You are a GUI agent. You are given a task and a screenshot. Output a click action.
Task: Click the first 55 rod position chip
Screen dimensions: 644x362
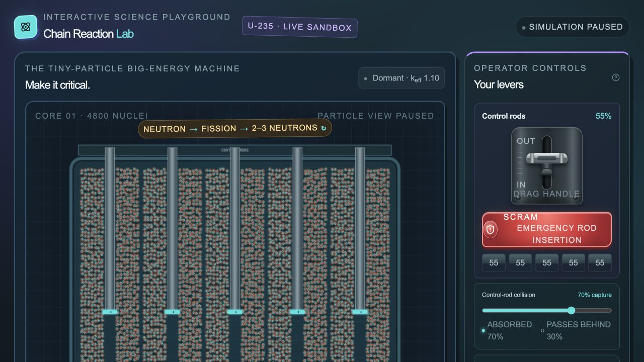click(494, 262)
